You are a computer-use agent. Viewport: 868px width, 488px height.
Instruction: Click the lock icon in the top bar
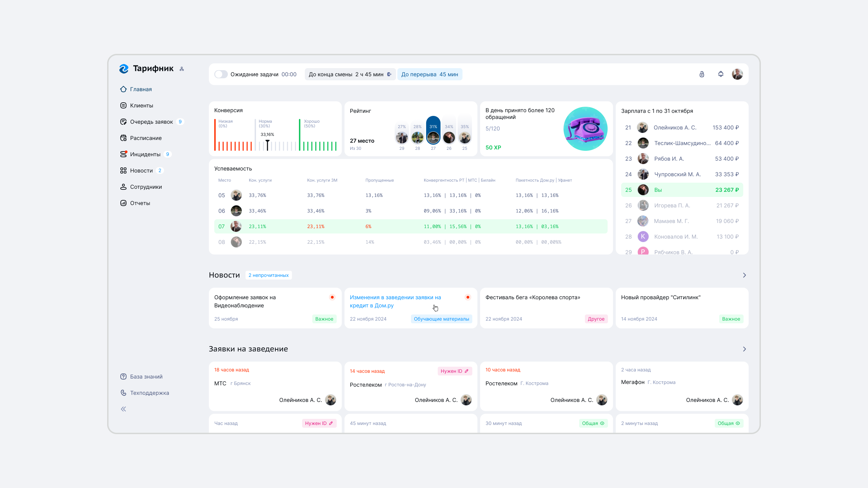pos(701,74)
